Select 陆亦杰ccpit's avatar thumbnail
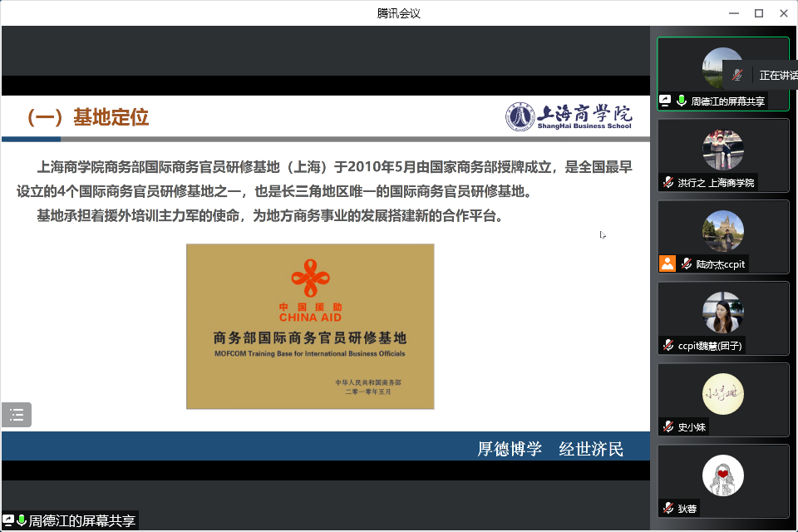This screenshot has height=532, width=798. [x=722, y=231]
